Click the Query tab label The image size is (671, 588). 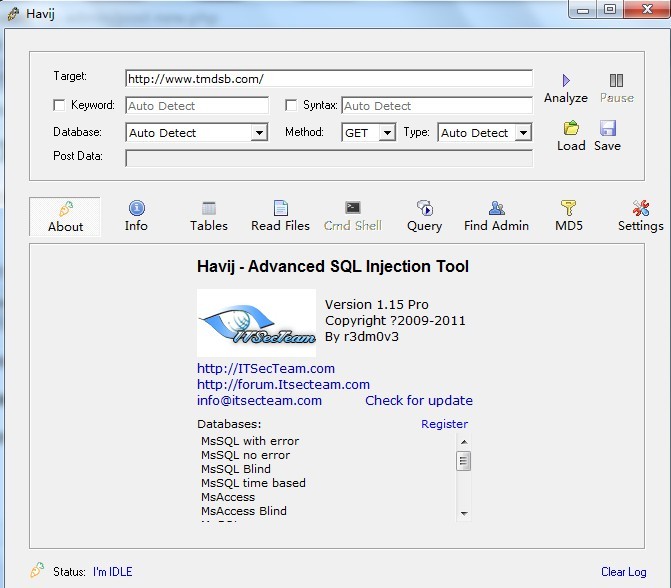(x=425, y=226)
